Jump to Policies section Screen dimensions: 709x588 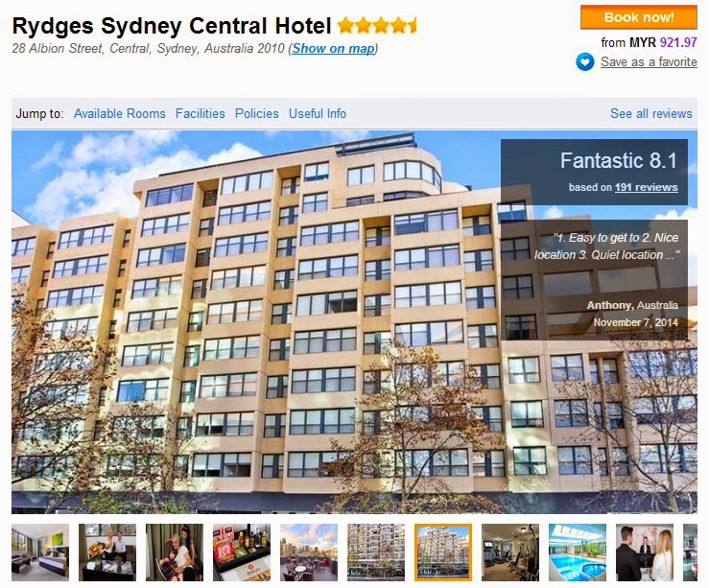256,113
